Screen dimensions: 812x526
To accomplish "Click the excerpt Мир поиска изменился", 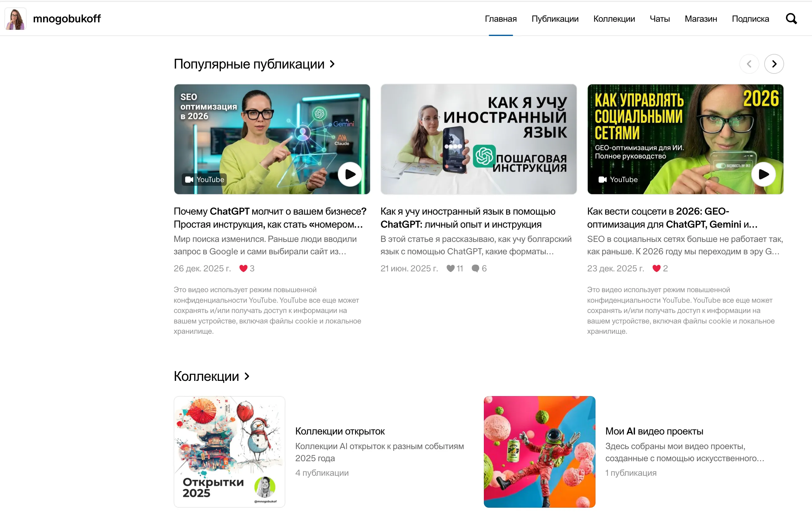I will tap(265, 245).
